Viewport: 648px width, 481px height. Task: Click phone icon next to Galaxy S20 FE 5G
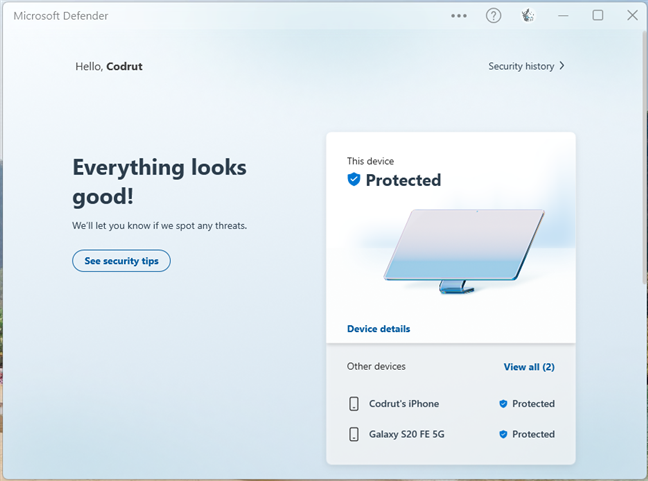354,434
